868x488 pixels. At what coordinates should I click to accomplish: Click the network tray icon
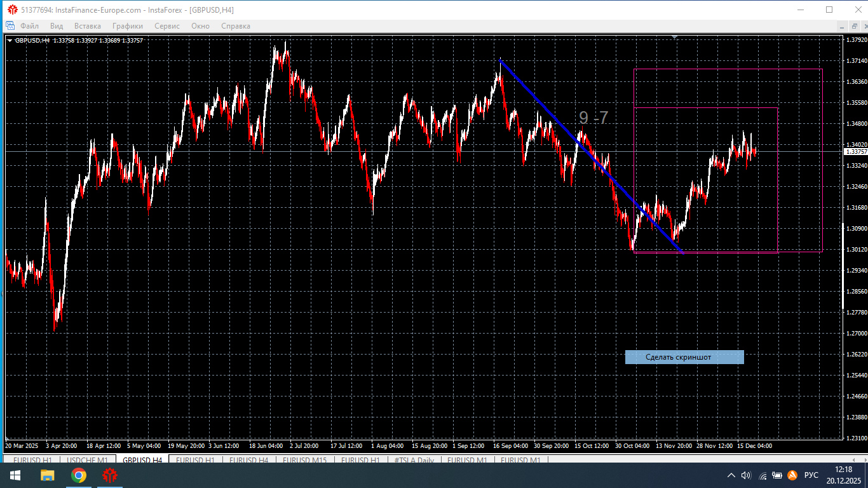(763, 475)
